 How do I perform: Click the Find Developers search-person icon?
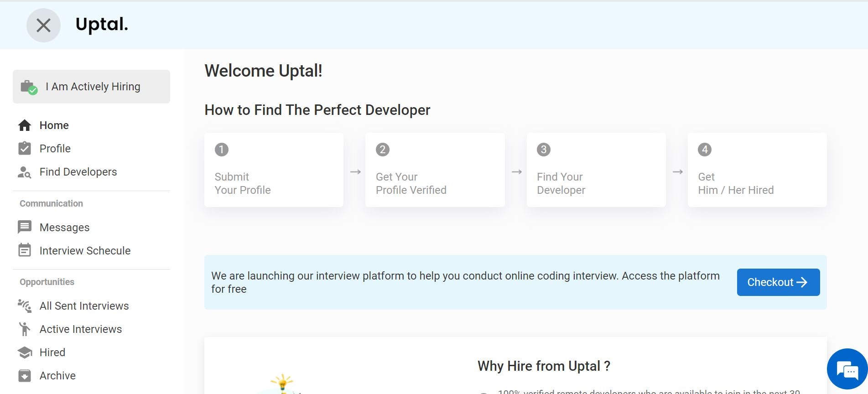pos(25,172)
